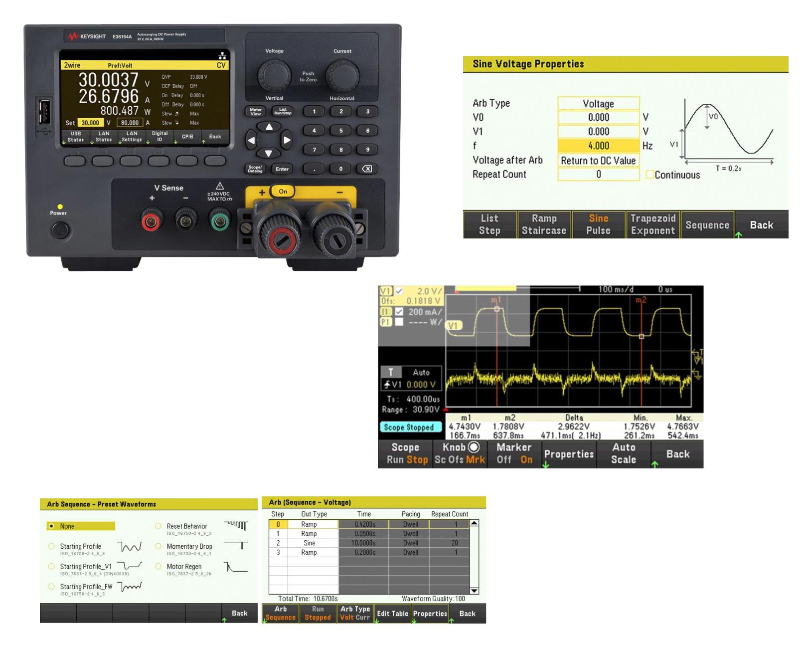The height and width of the screenshot is (647, 812).
Task: Click the rising-edge trigger icon beside V1
Action: click(x=387, y=385)
